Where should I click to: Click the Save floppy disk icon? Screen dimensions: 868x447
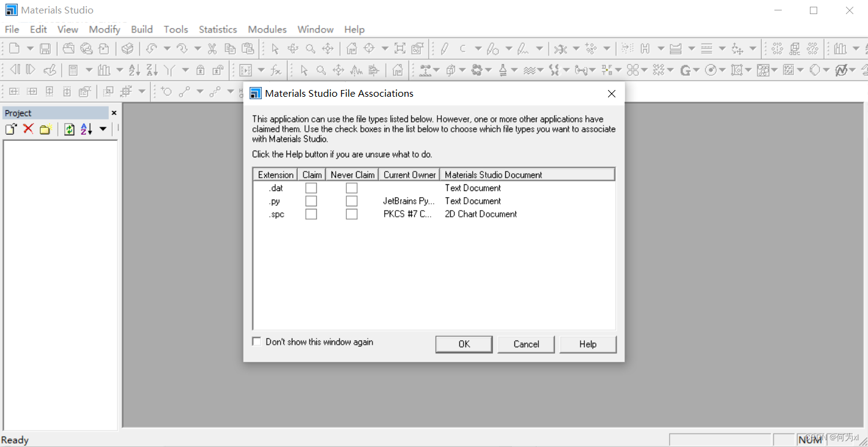(x=45, y=48)
